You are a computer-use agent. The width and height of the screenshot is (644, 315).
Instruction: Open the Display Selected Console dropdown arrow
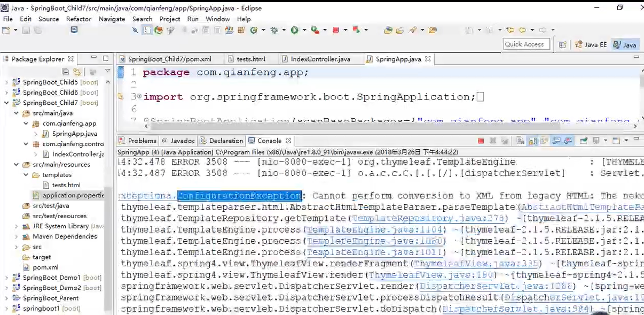pos(606,141)
